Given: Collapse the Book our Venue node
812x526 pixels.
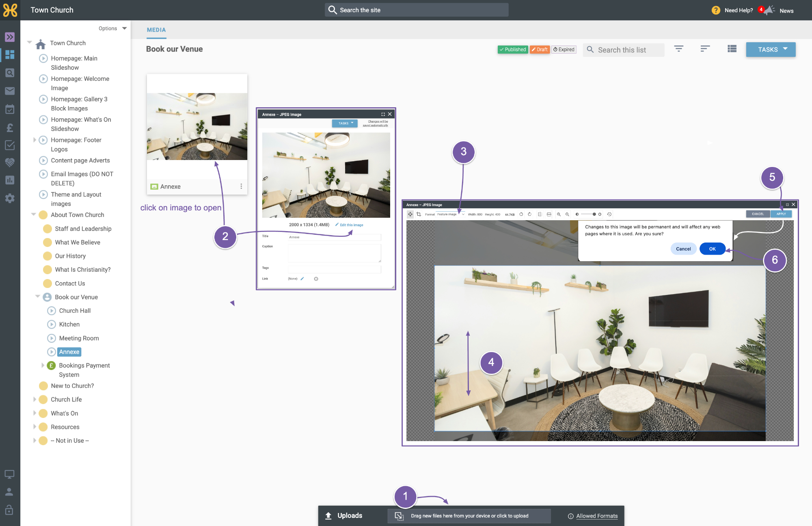Looking at the screenshot, I should pyautogui.click(x=38, y=297).
